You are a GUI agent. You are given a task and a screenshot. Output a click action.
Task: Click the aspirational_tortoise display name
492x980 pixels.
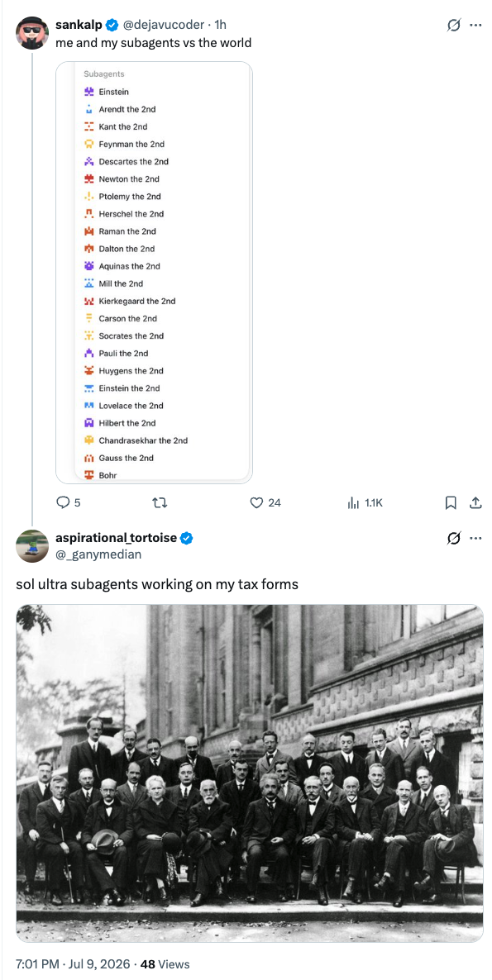coord(117,537)
